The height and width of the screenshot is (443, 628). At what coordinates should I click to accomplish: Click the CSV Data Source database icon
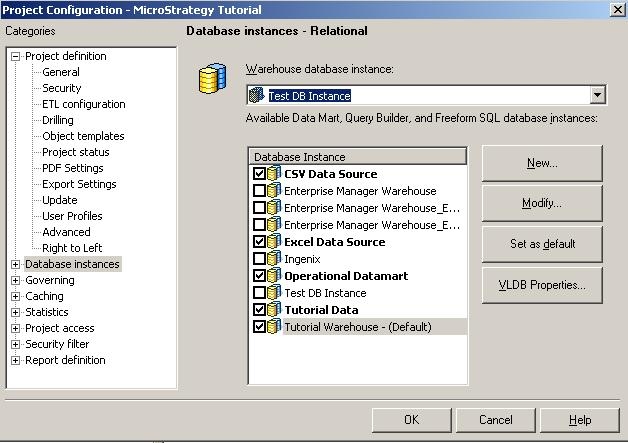pos(275,174)
